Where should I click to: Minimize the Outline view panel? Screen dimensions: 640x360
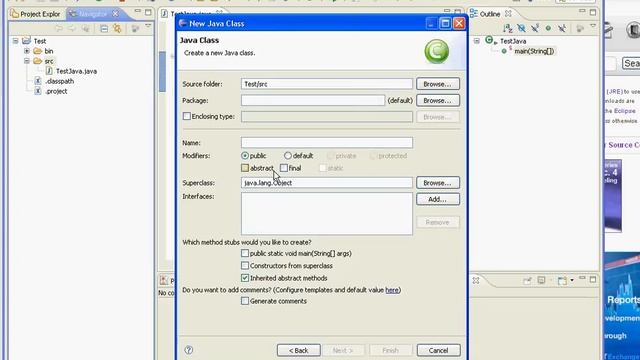582,11
